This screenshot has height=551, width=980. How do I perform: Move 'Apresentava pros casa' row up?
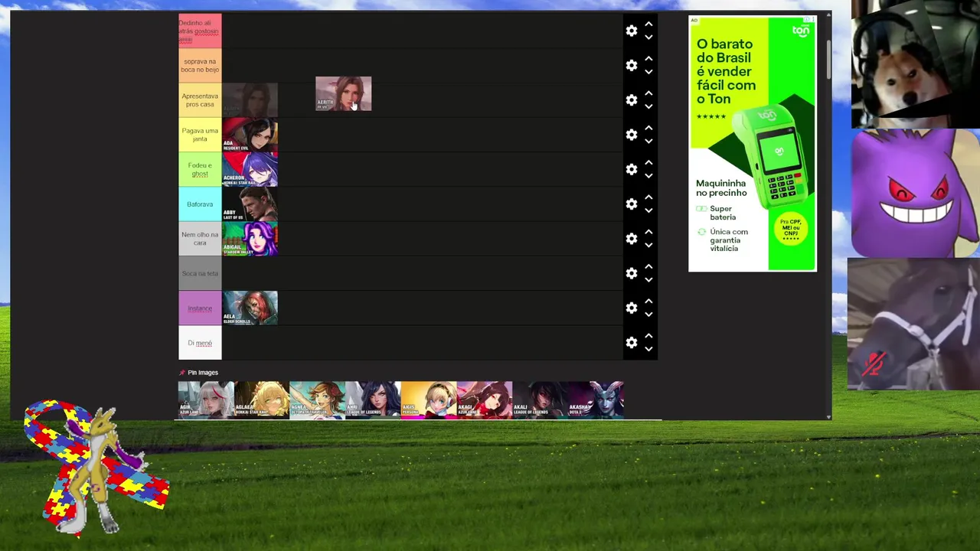648,93
